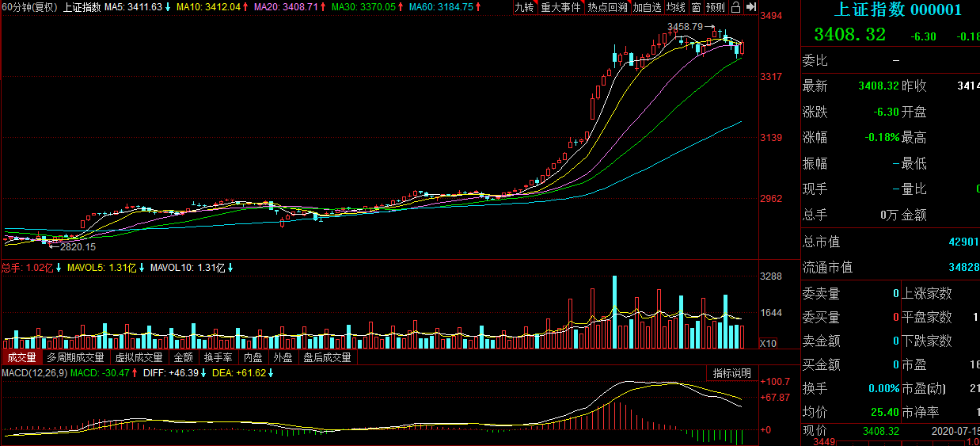Click the 窗 window button
The image size is (980, 446).
696,7
